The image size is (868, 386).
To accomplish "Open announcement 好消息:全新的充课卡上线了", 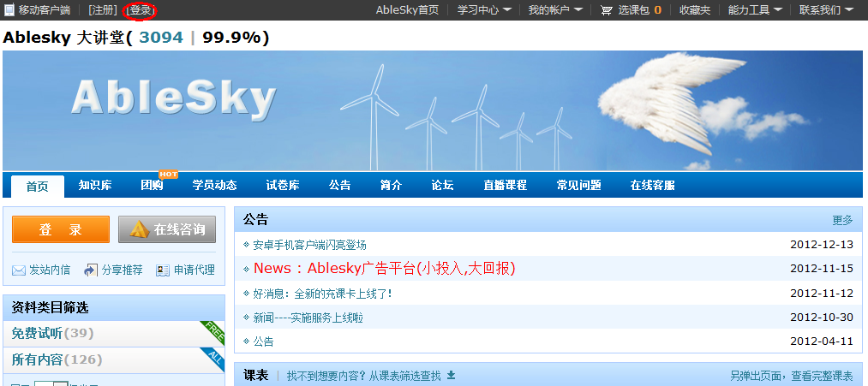I will 322,293.
